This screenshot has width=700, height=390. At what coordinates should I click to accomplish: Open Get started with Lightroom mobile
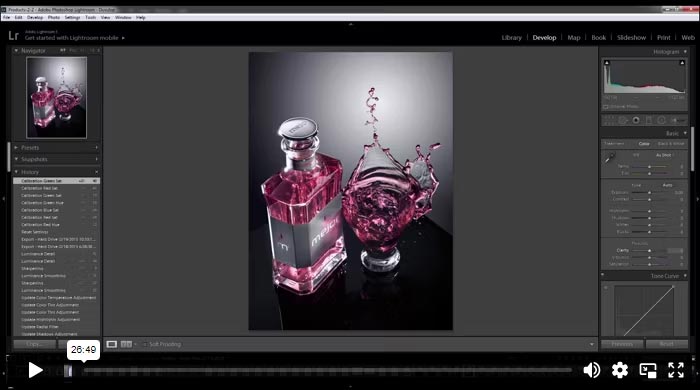[75, 38]
